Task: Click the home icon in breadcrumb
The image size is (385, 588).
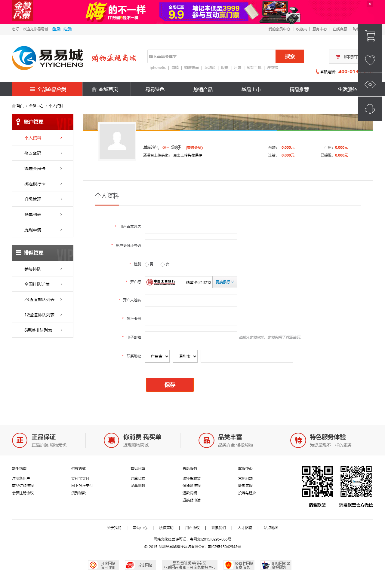Action: [x=14, y=106]
